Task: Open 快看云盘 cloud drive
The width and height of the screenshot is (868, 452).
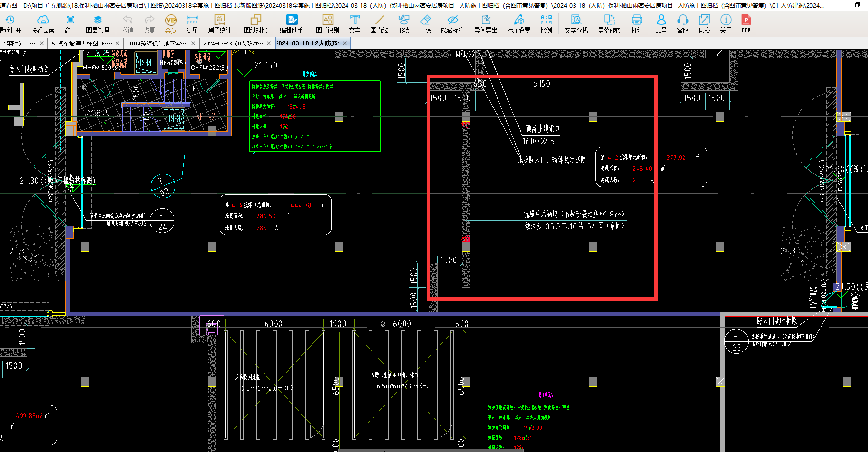Action: click(x=43, y=24)
